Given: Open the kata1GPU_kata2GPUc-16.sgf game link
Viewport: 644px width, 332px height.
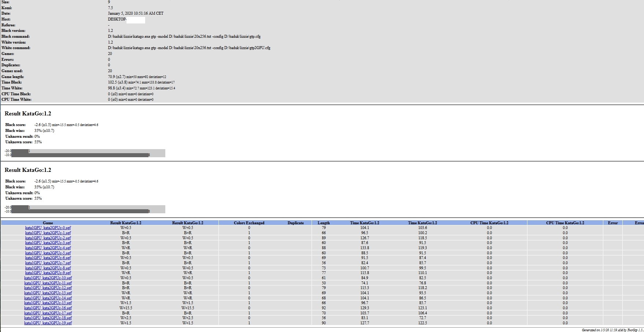Looking at the screenshot, I should coord(48,308).
